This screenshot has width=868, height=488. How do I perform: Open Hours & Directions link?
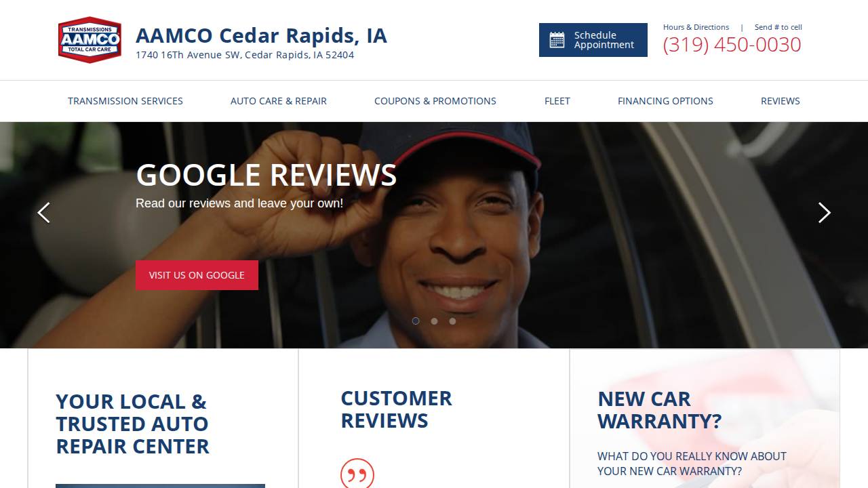click(x=696, y=27)
